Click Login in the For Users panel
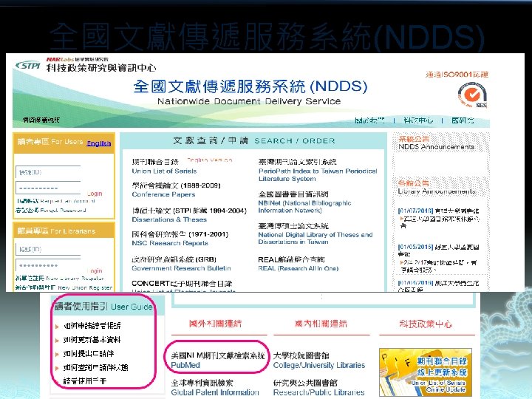 [95, 194]
